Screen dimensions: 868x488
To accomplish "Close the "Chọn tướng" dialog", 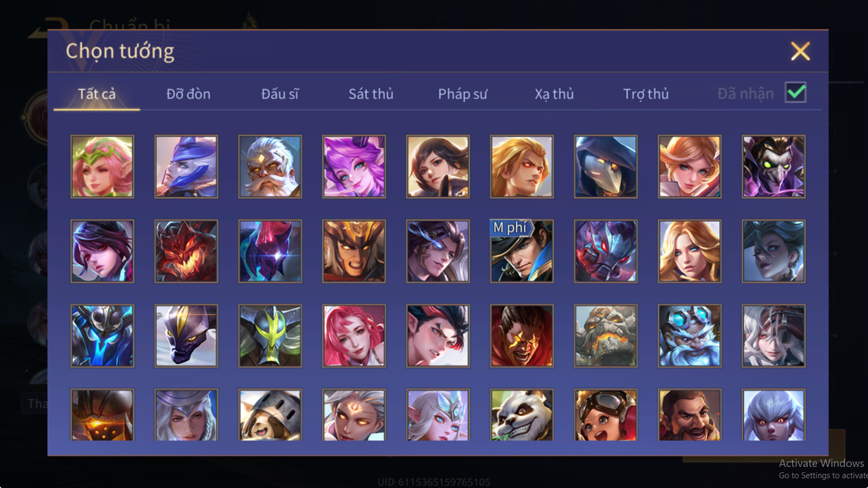I will (x=800, y=52).
